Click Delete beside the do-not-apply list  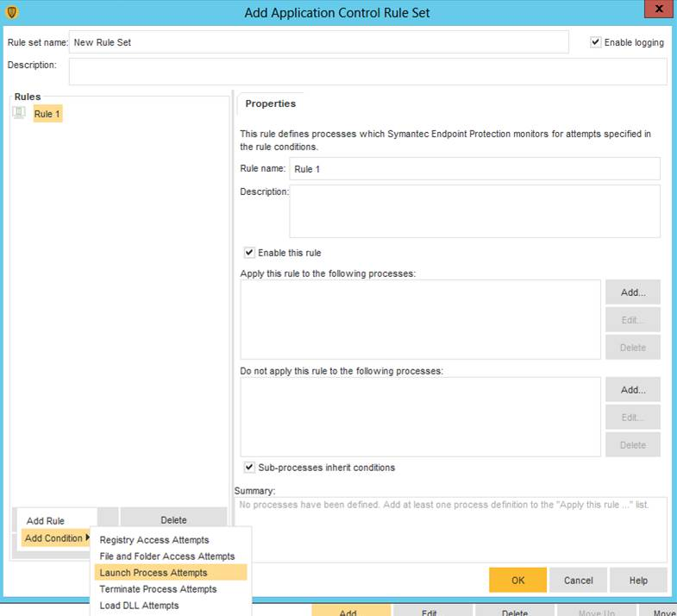pyautogui.click(x=633, y=444)
